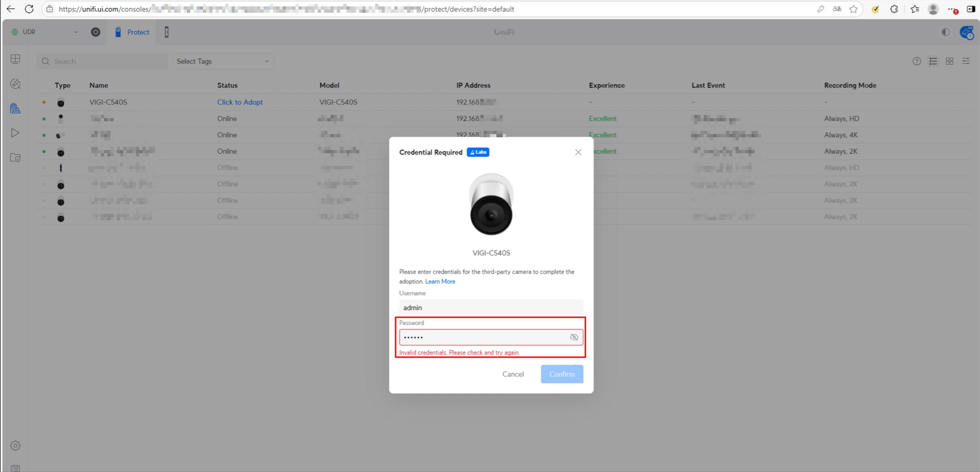Open the UniFi Network app icon
This screenshot has height=472, width=980.
coord(95,32)
